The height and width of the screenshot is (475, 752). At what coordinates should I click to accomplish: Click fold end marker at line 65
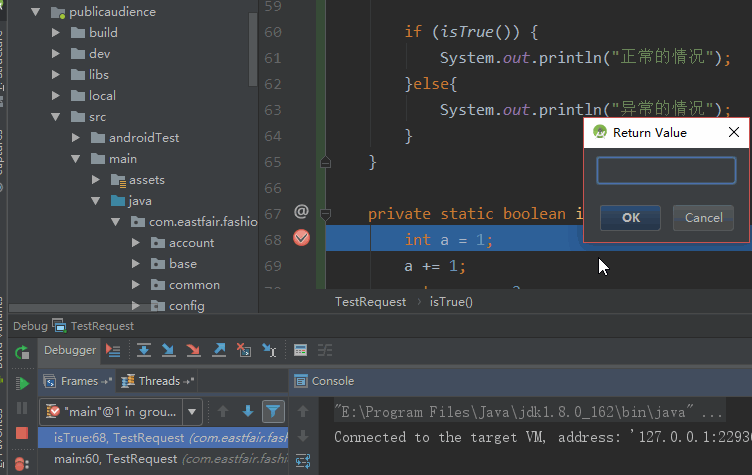[325, 162]
